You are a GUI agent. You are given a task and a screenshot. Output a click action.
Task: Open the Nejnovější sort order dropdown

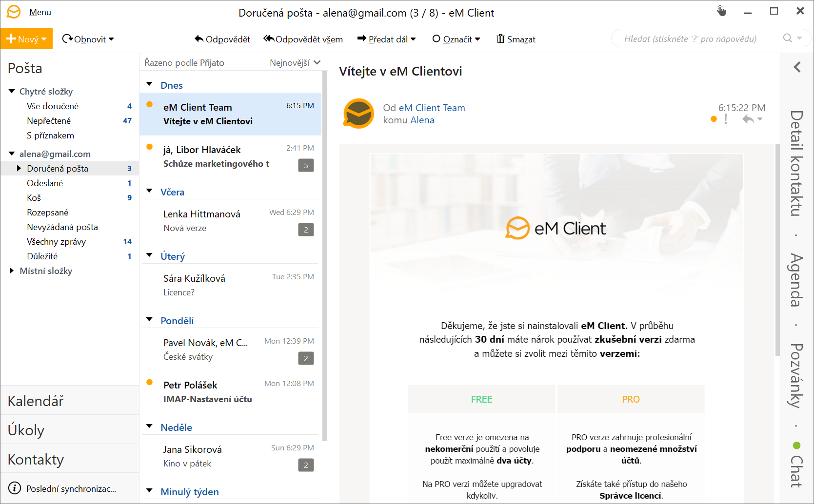coord(295,63)
